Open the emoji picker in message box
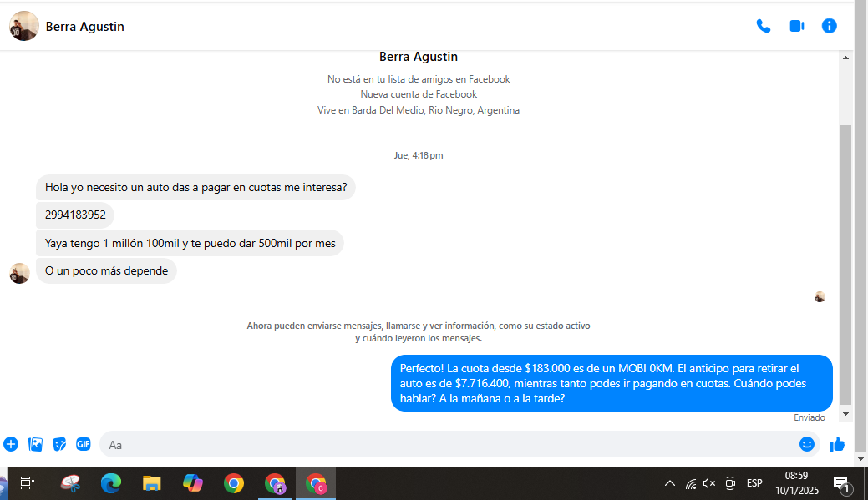The width and height of the screenshot is (868, 500). pos(806,444)
